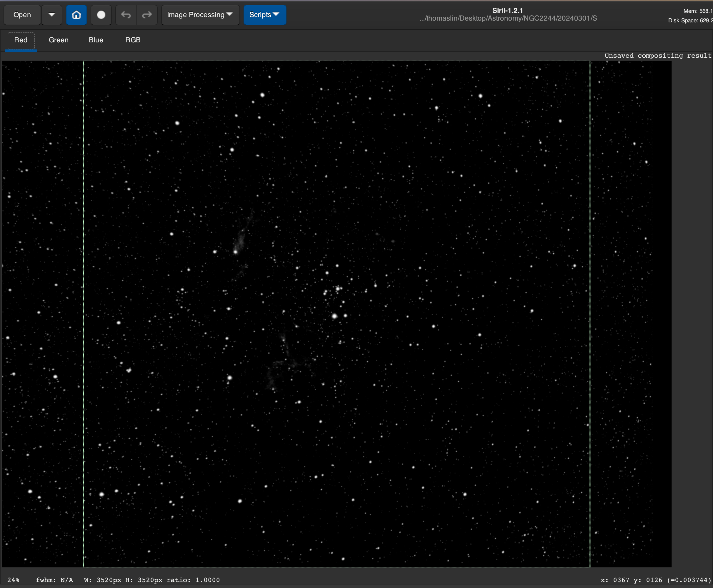Click the Open button

[22, 15]
